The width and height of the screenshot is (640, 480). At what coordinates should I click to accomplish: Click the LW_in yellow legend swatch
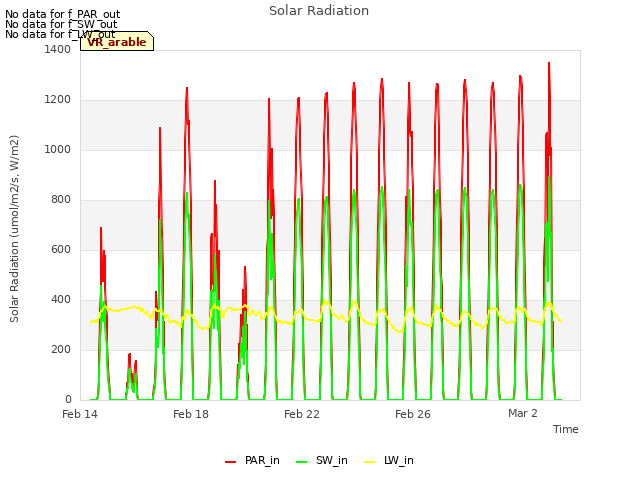369,462
